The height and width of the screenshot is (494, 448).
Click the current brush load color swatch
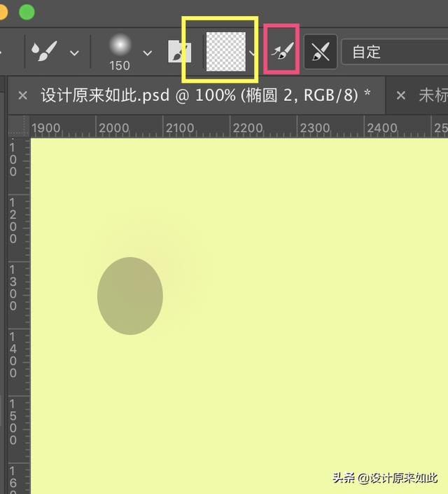click(225, 51)
